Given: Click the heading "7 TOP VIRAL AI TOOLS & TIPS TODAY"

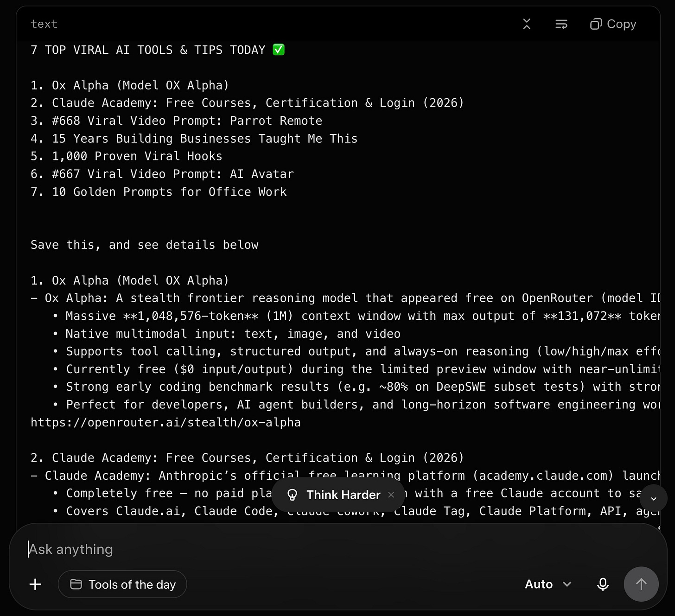Looking at the screenshot, I should (x=158, y=50).
